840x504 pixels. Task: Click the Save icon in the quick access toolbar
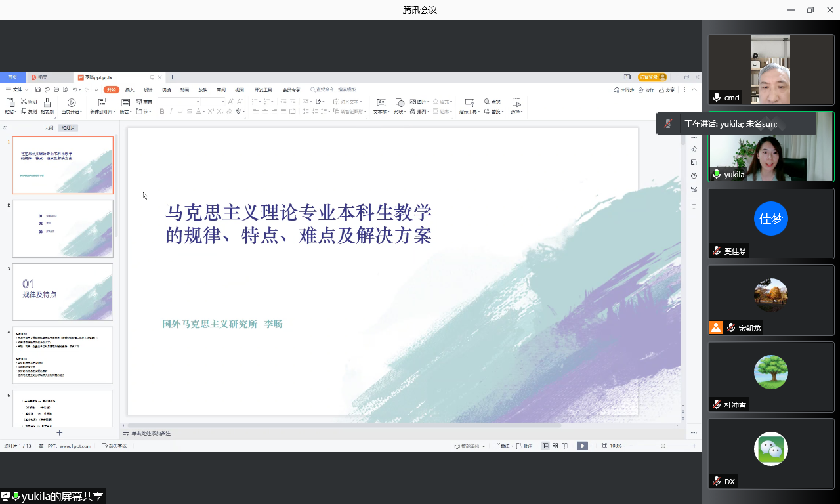click(38, 89)
